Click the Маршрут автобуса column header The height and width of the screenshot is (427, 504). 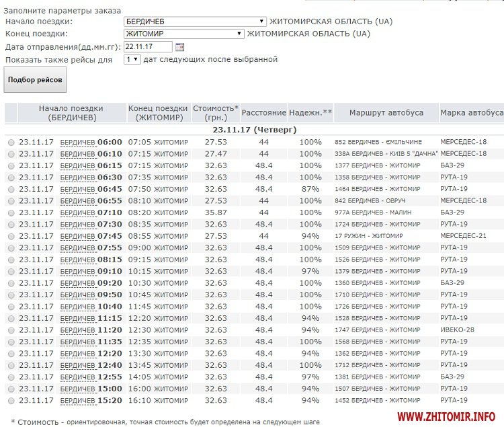(386, 113)
